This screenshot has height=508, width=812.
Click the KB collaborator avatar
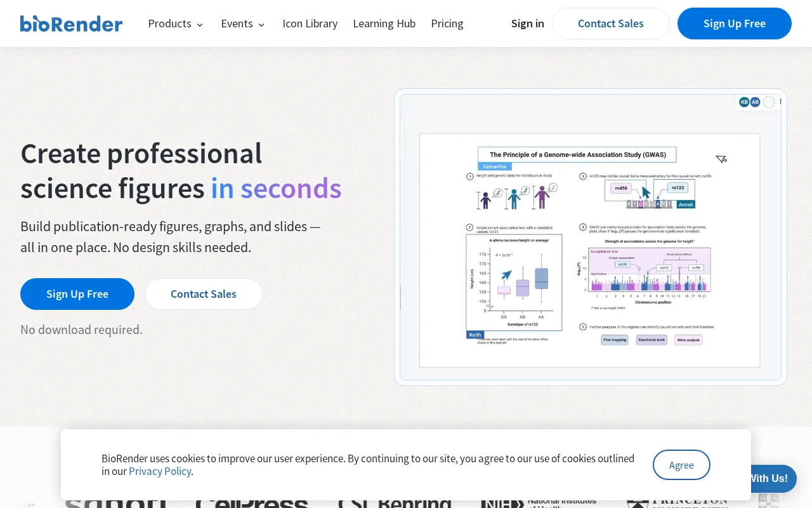745,102
